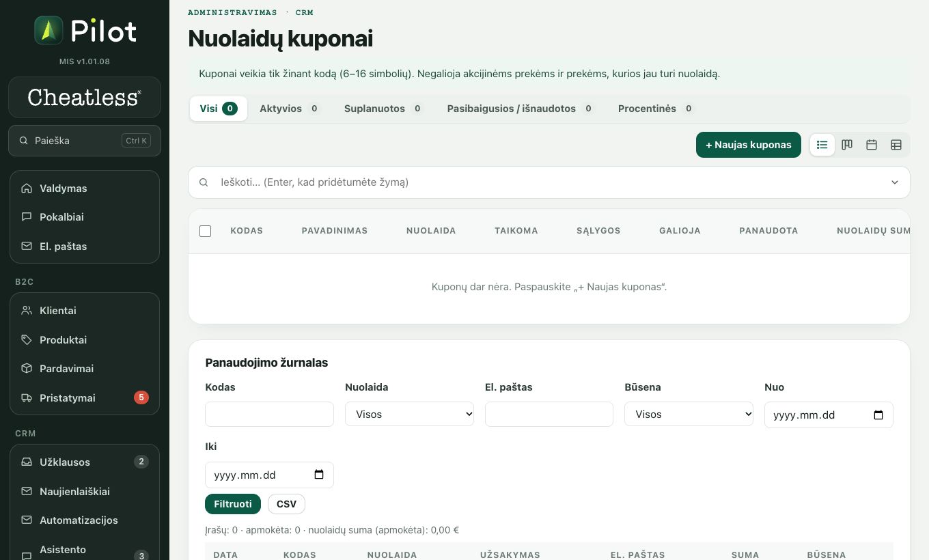Click the Automatizacijos envelope icon

coord(27,520)
